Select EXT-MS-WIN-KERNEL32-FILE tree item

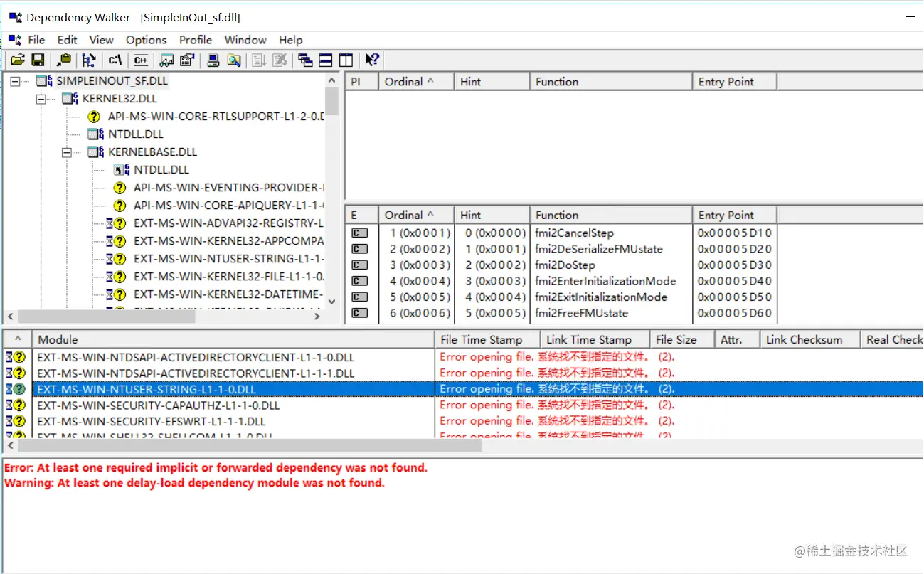229,277
